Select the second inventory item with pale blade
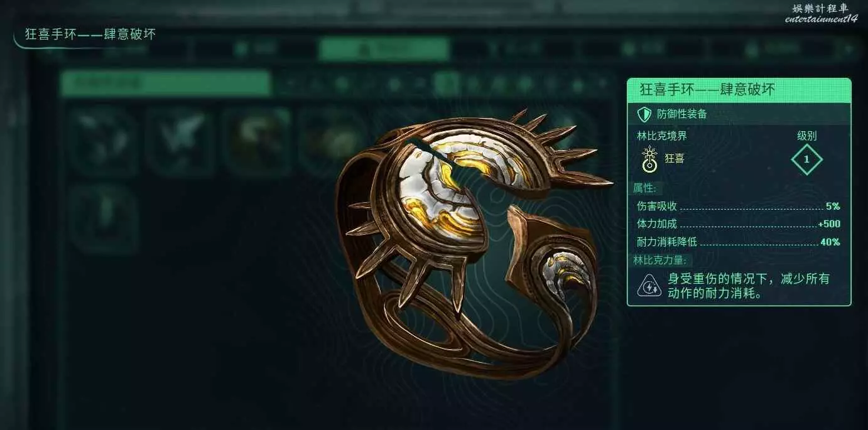 (x=180, y=141)
